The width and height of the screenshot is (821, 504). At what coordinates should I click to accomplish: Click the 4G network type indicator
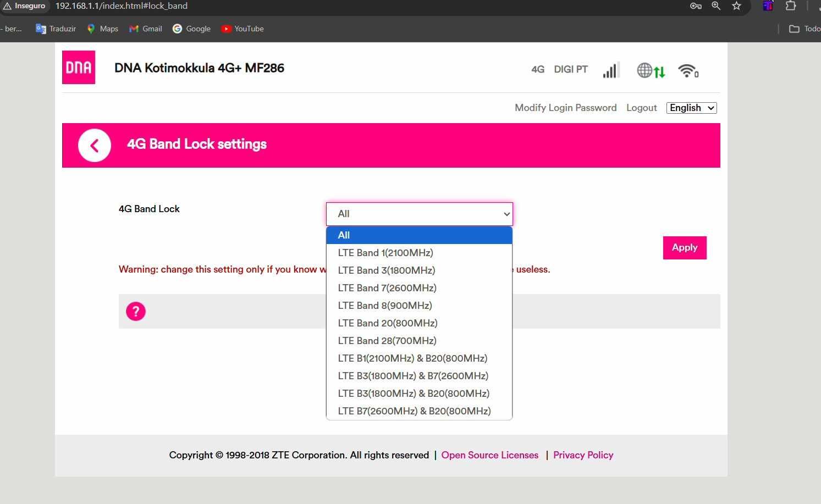538,69
